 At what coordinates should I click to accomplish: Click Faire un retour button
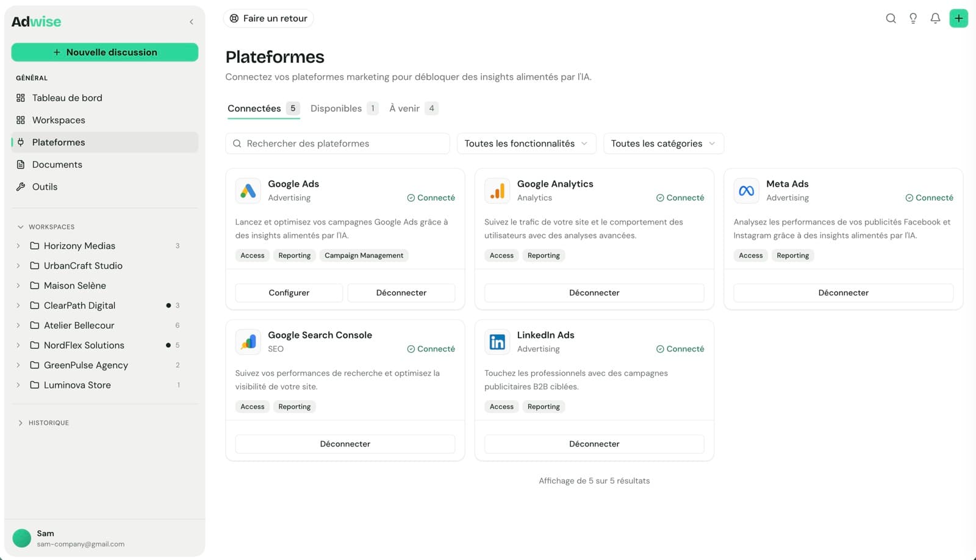tap(268, 18)
